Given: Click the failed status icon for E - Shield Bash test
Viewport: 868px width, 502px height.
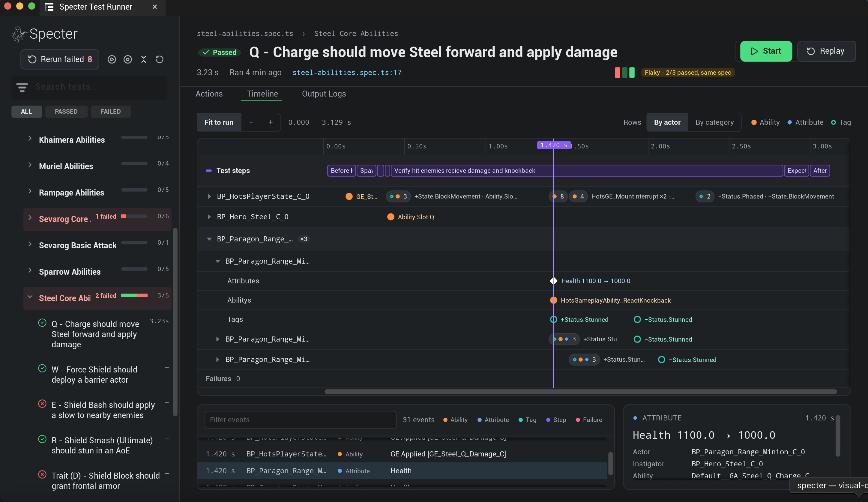Looking at the screenshot, I should coord(42,404).
